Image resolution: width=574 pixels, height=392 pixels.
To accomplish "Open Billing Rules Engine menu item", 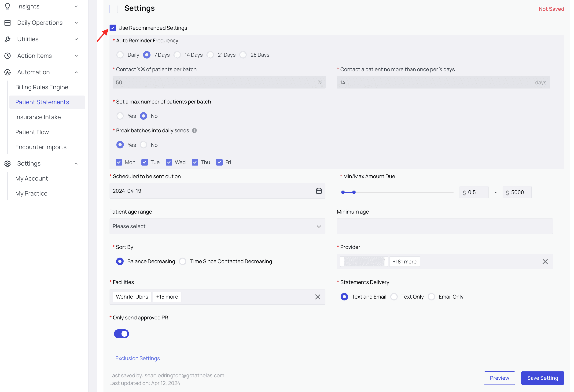I will coord(42,87).
